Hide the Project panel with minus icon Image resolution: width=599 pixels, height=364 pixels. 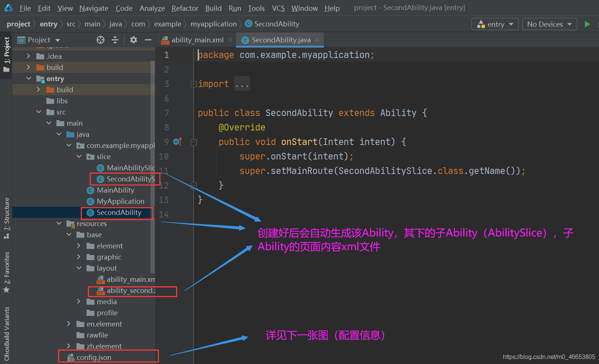148,40
